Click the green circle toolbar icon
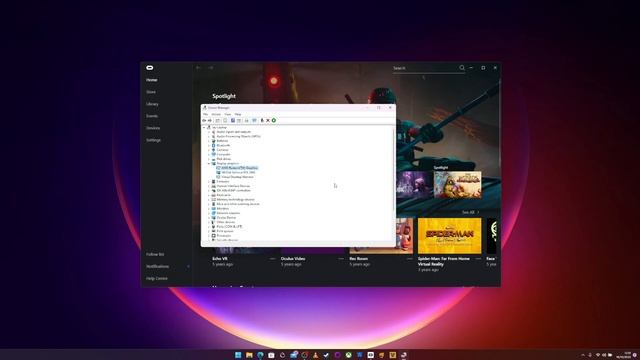 [274, 120]
